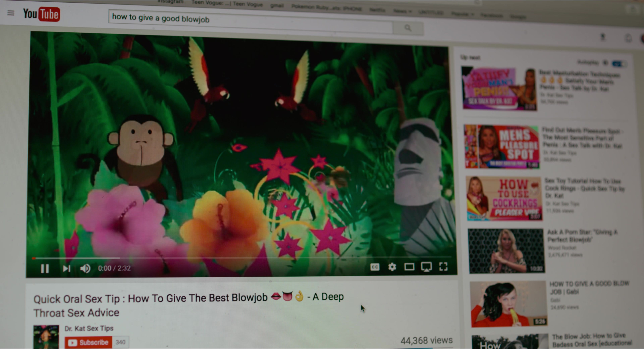Screen dimensions: 644x349
Task: Open the Teen Vogue bookmark
Action: 227,4
